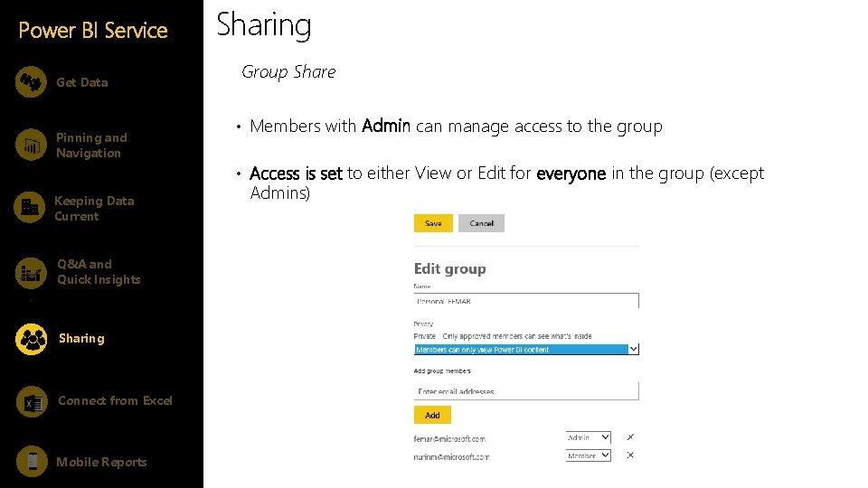Go to the Get Data section label
The height and width of the screenshot is (488, 868).
click(x=82, y=82)
